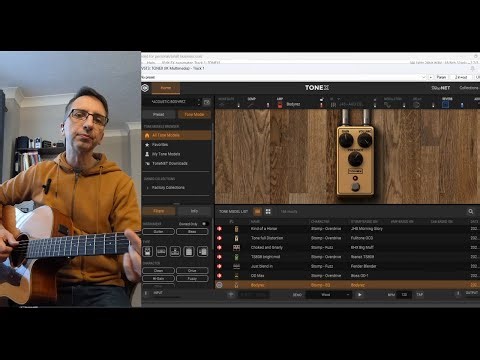Switch to list view in Tone Model List
The width and height of the screenshot is (480, 360).
[x=258, y=211]
